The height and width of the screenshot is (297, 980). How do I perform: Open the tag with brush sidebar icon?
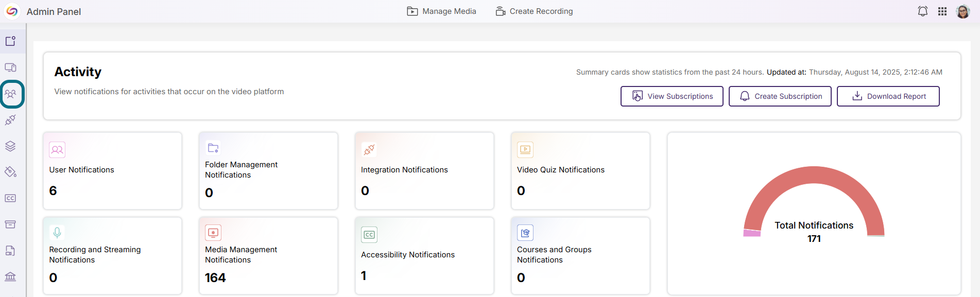pos(10,172)
